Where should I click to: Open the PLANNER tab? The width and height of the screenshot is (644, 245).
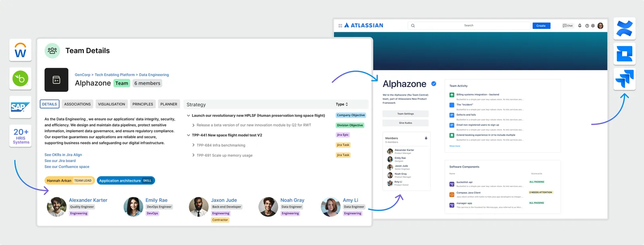(169, 104)
